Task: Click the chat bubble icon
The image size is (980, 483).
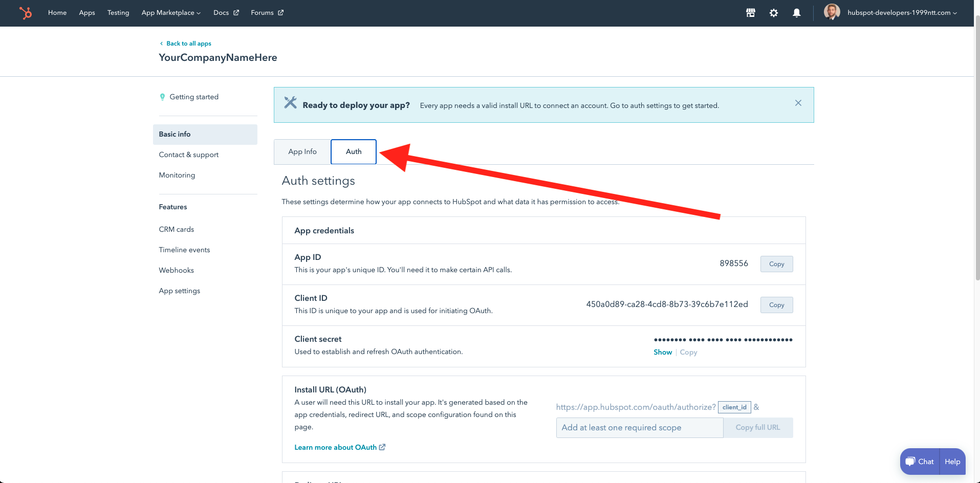Action: click(910, 462)
